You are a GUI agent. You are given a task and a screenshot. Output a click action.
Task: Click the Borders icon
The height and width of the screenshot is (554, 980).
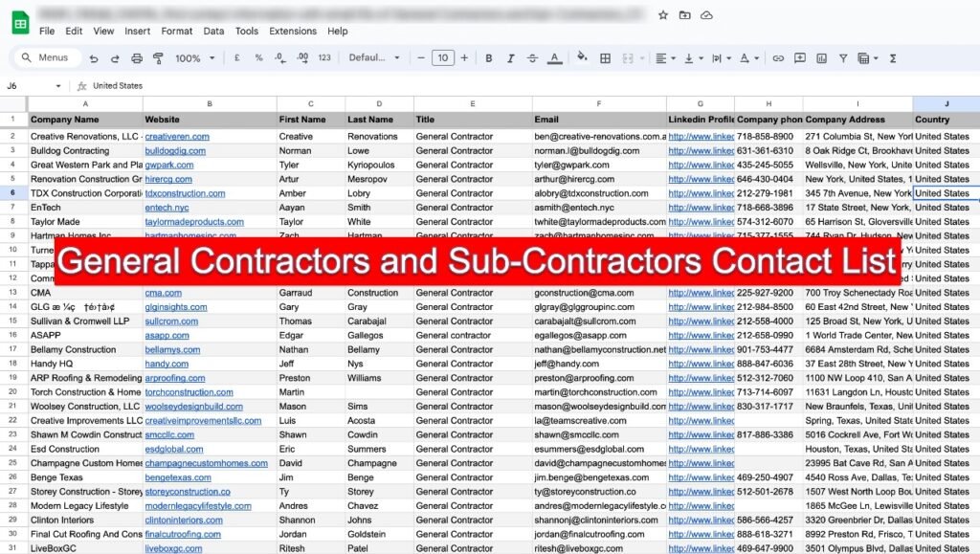point(605,58)
